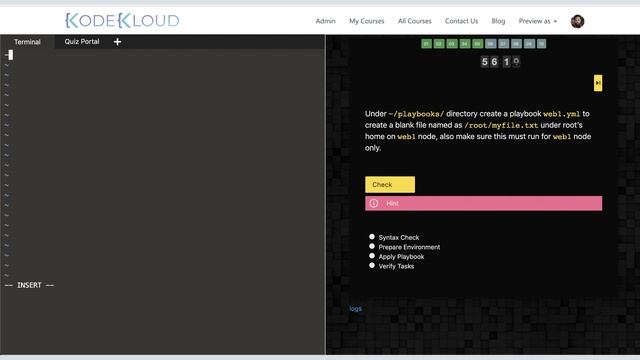Switch to the Terminal tab
The height and width of the screenshot is (360, 640).
point(27,42)
